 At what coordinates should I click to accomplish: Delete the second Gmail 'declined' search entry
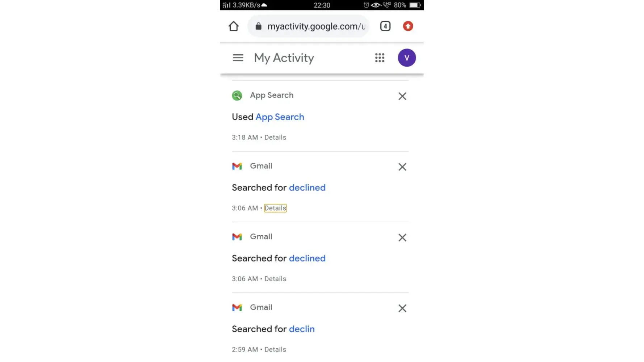pos(402,238)
